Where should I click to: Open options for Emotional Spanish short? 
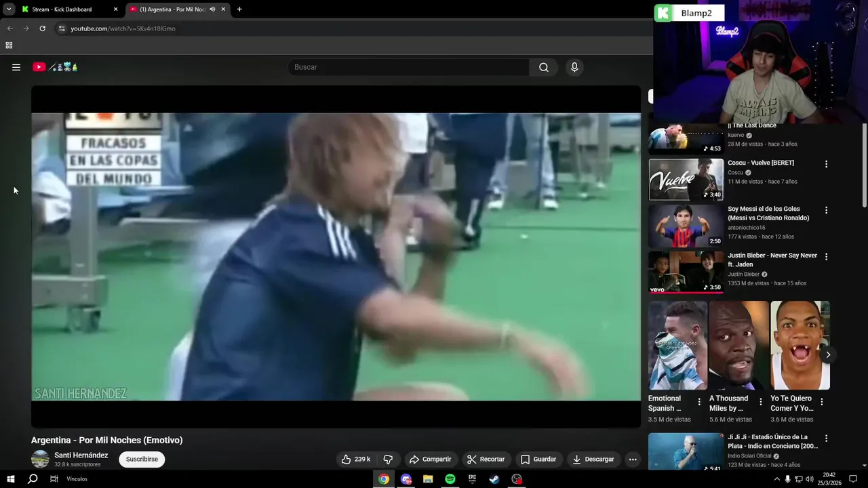click(x=699, y=402)
